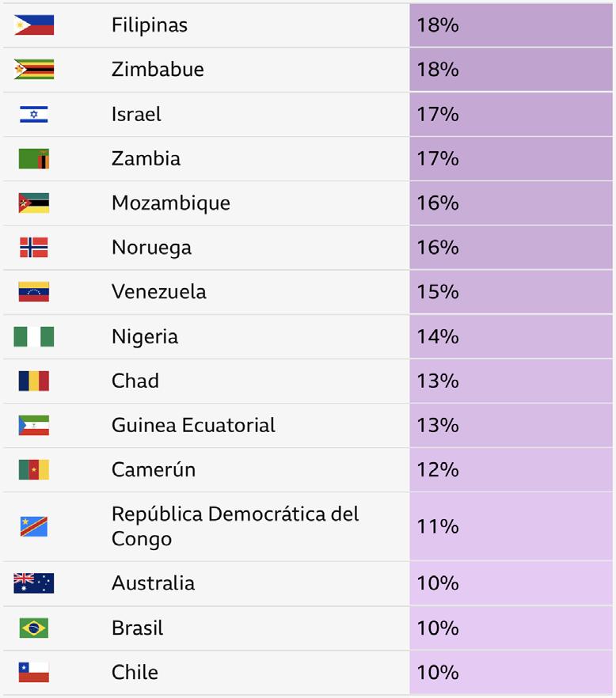Click the 15% value next to Venezuela
The height and width of the screenshot is (698, 616).
[438, 292]
